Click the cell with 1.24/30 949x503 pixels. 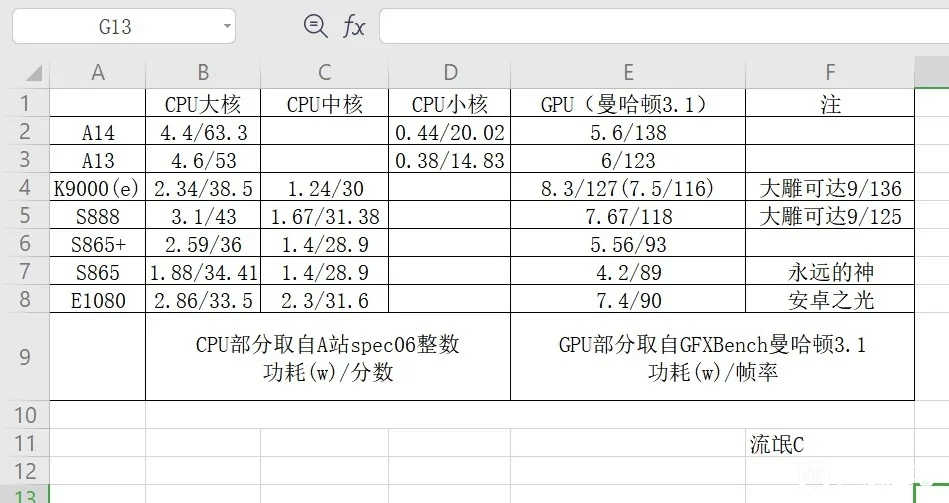pyautogui.click(x=324, y=186)
